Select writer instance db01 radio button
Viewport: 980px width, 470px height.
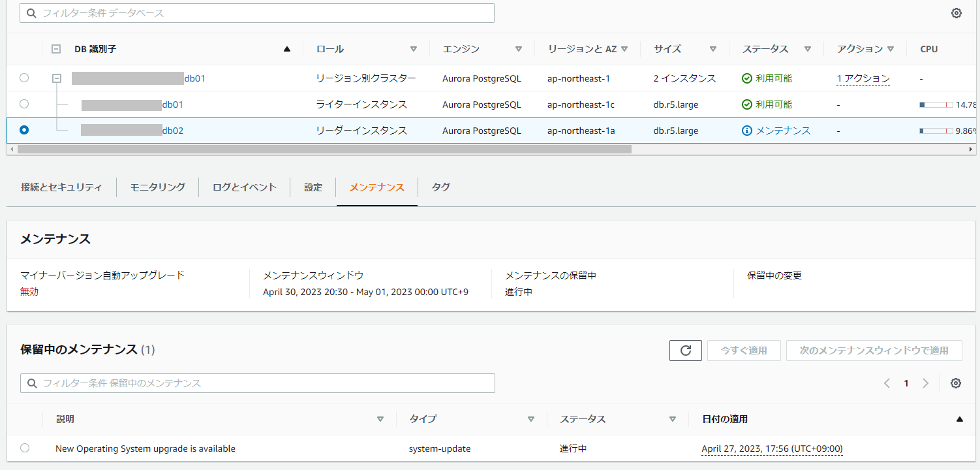coord(24,104)
